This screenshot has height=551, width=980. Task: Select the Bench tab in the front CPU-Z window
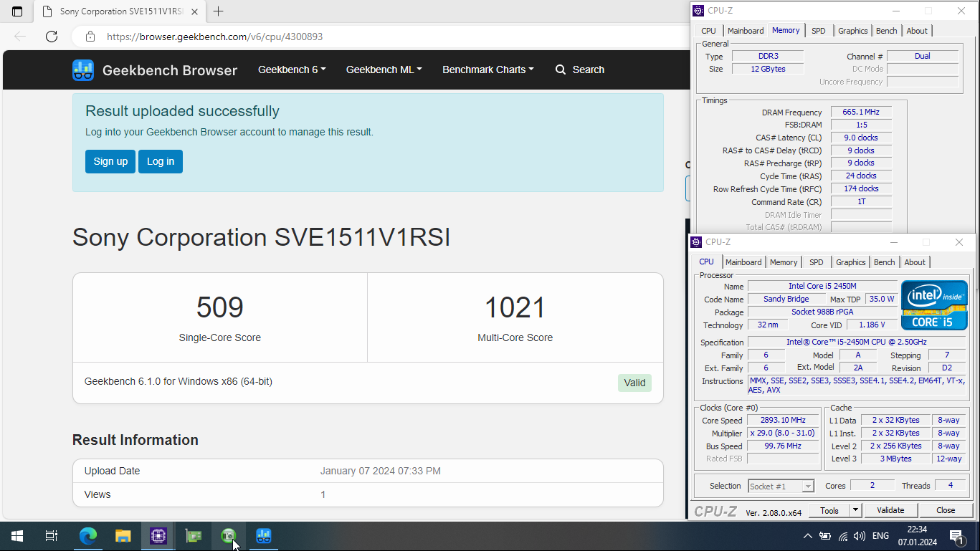tap(885, 262)
